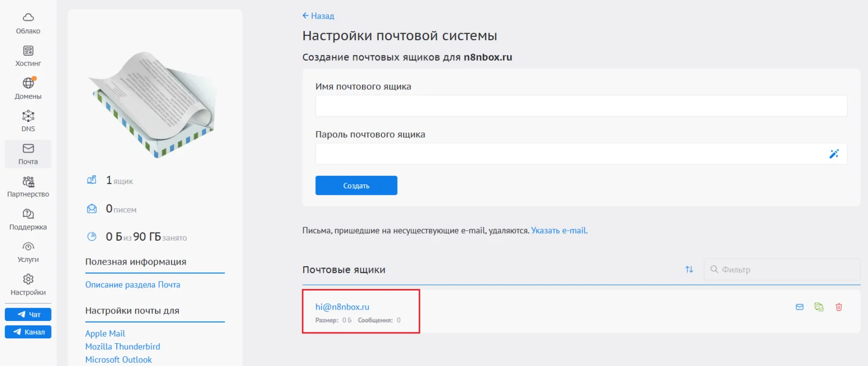Click the mailbox count icon beside 1 ящик
This screenshot has height=366, width=868.
click(92, 180)
